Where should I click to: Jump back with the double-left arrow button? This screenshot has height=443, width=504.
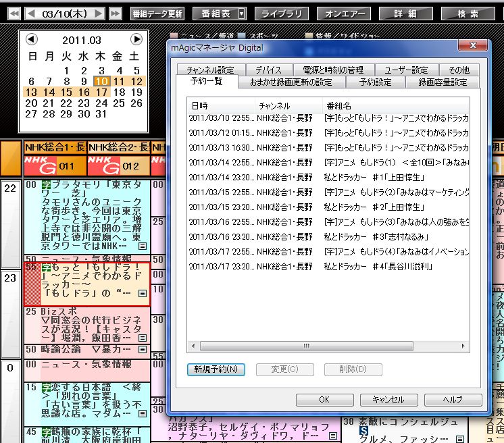coord(14,14)
